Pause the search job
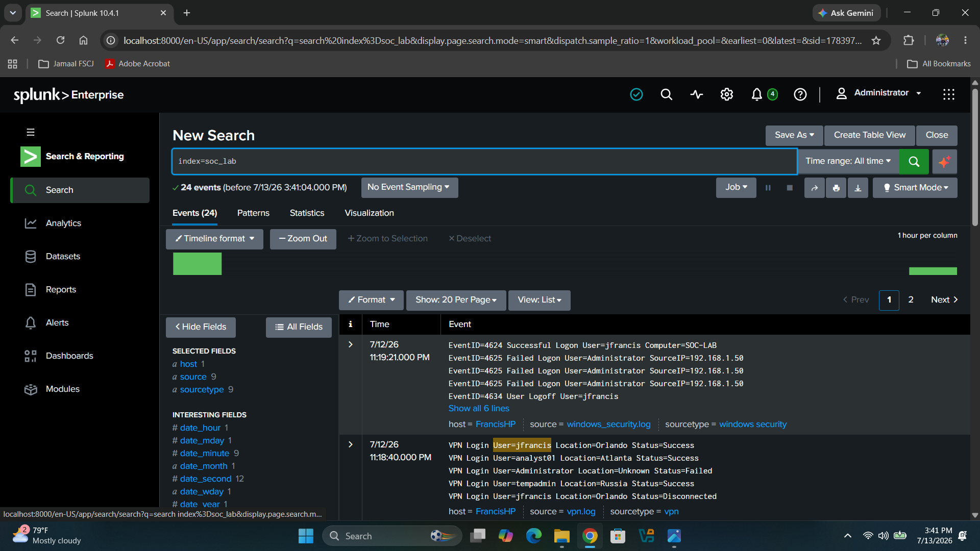980x551 pixels. (768, 188)
